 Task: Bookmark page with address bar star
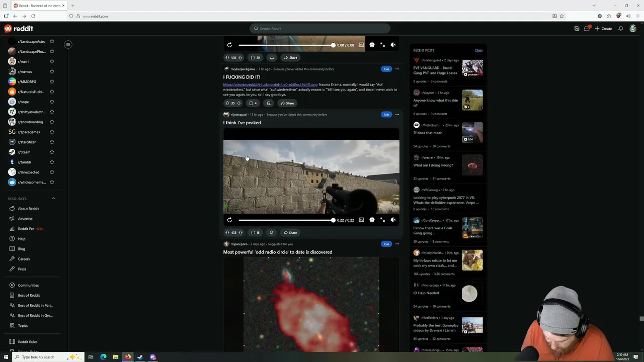click(561, 16)
